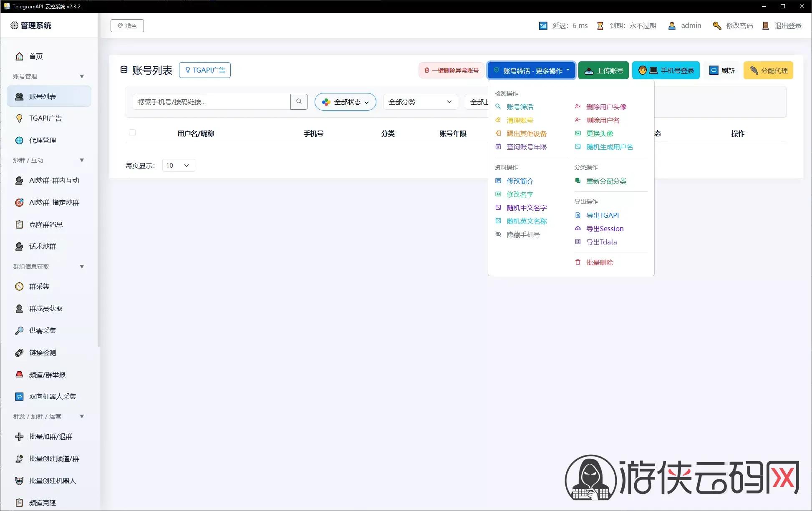Viewport: 812px width, 511px height.
Task: Click the 群采集 compass icon
Action: pyautogui.click(x=19, y=286)
